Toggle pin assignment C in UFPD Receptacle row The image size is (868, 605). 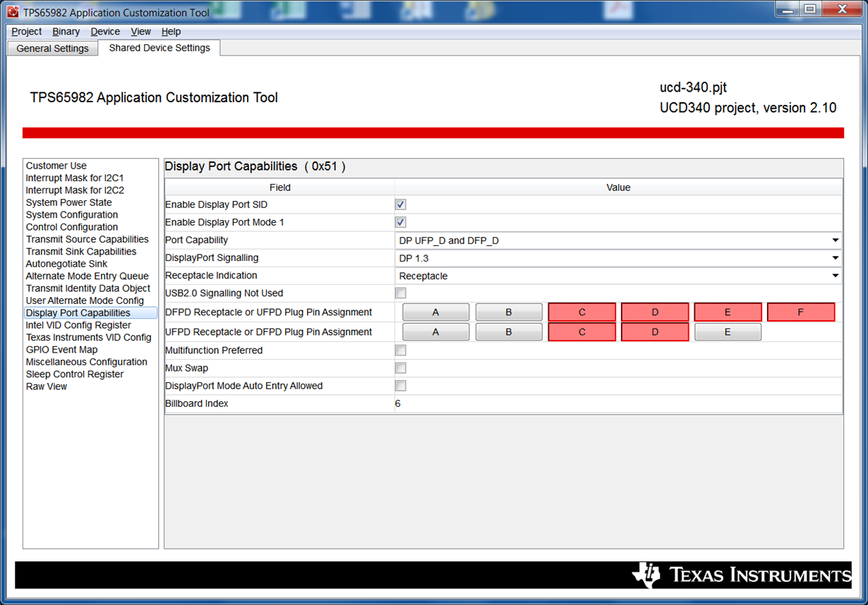(x=582, y=332)
